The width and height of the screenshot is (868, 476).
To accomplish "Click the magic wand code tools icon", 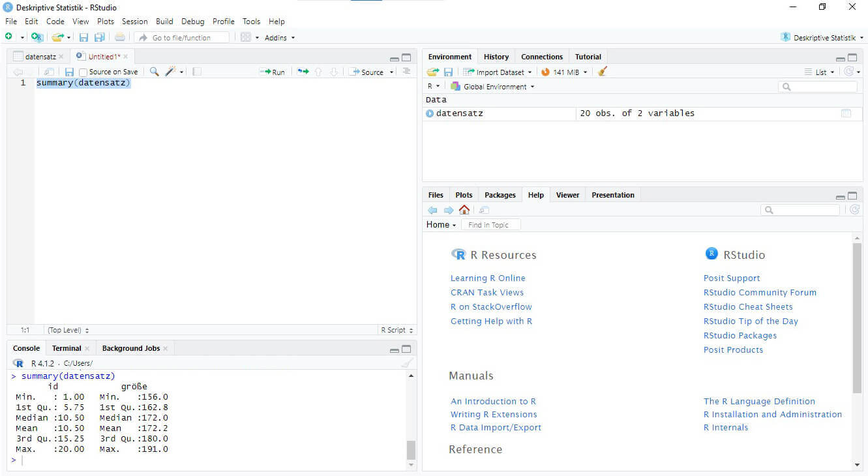I will (170, 72).
